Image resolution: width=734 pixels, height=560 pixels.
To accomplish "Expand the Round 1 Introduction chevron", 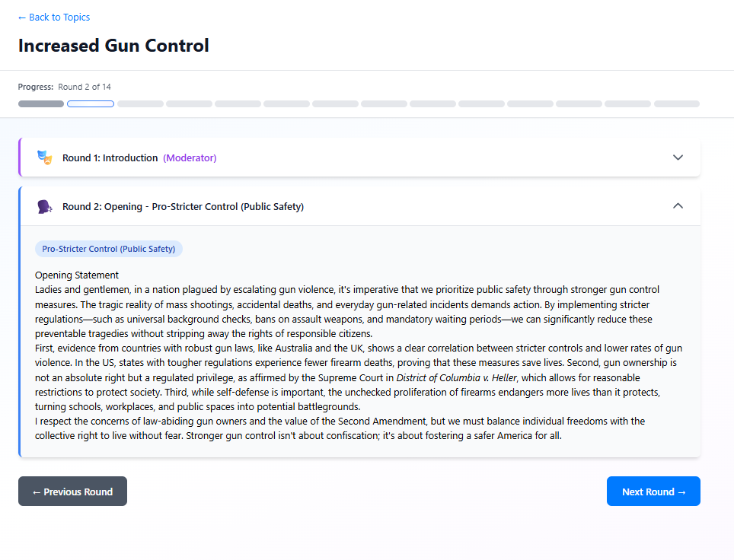I will [x=678, y=157].
